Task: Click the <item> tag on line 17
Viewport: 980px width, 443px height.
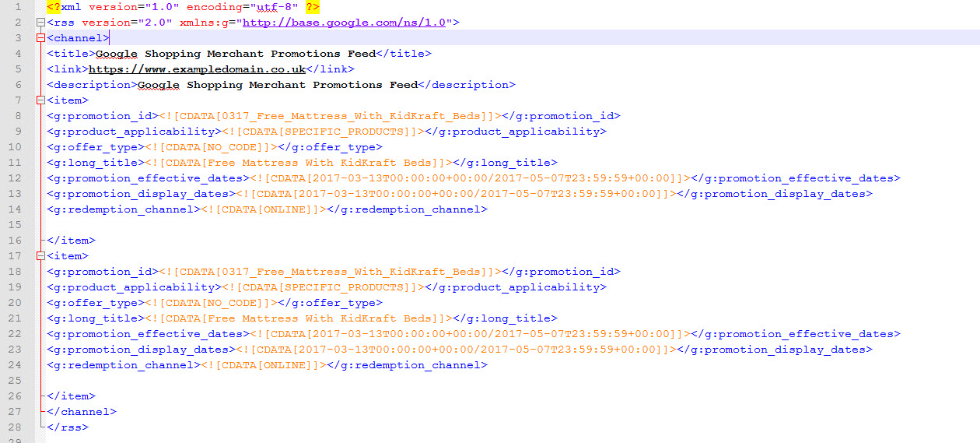Action: click(x=68, y=256)
